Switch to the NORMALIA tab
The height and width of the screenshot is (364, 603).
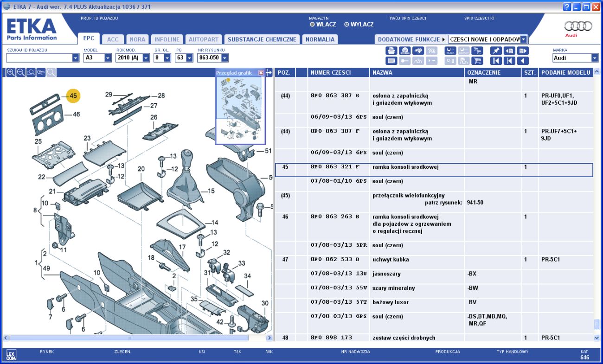(320, 39)
